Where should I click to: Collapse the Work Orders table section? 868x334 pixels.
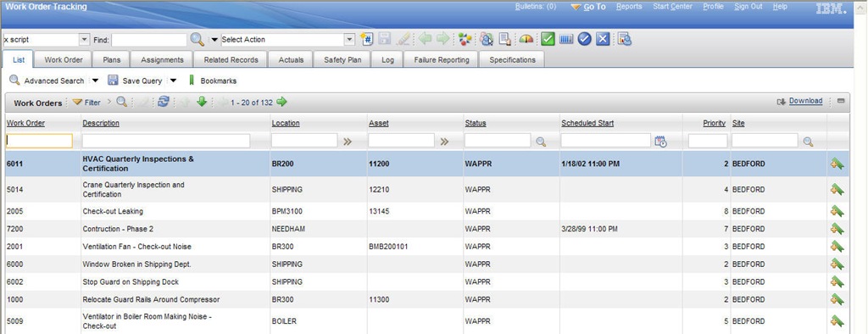tap(841, 101)
